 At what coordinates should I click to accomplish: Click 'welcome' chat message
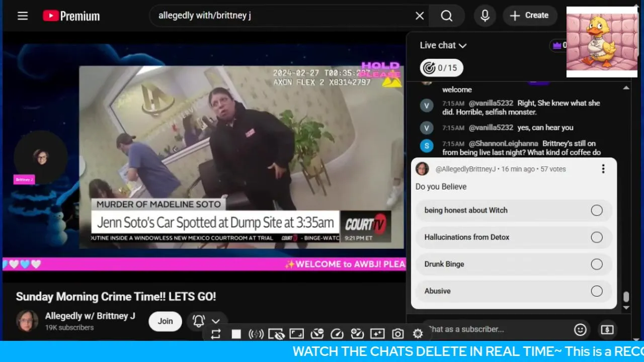(457, 90)
